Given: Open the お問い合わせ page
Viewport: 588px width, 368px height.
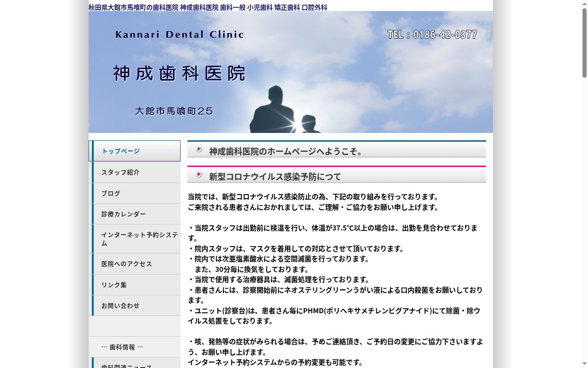Looking at the screenshot, I should [135, 305].
